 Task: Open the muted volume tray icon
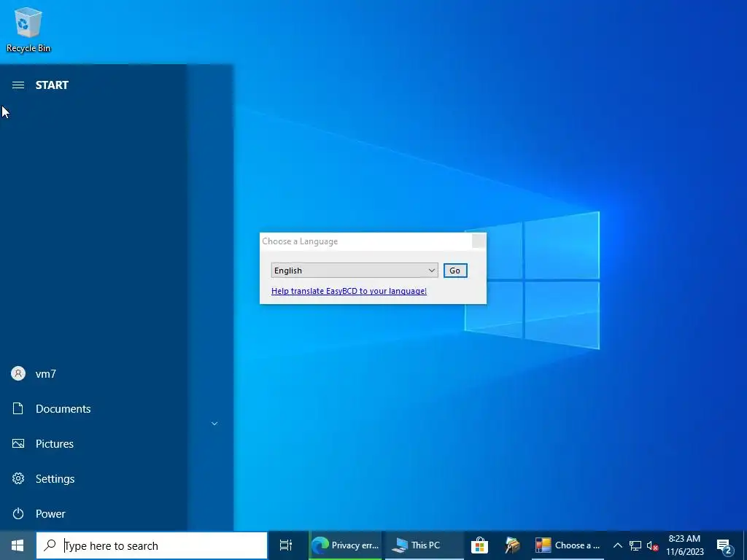click(x=653, y=545)
